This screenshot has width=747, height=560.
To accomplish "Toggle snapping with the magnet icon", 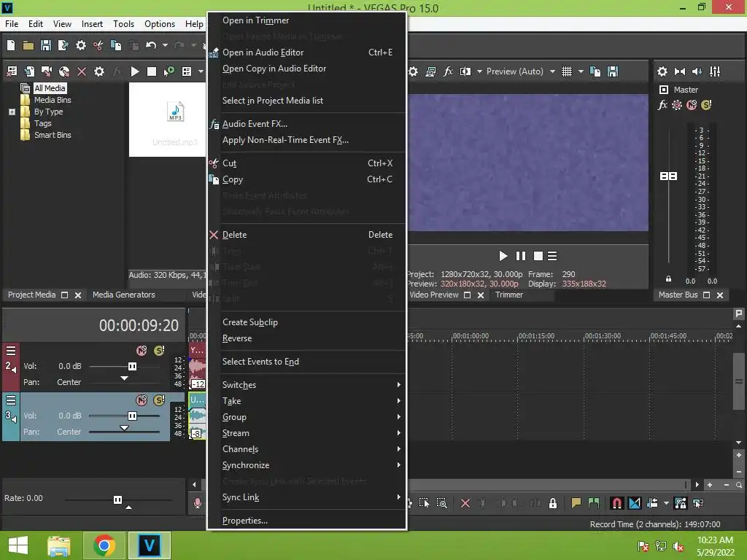I will point(616,503).
